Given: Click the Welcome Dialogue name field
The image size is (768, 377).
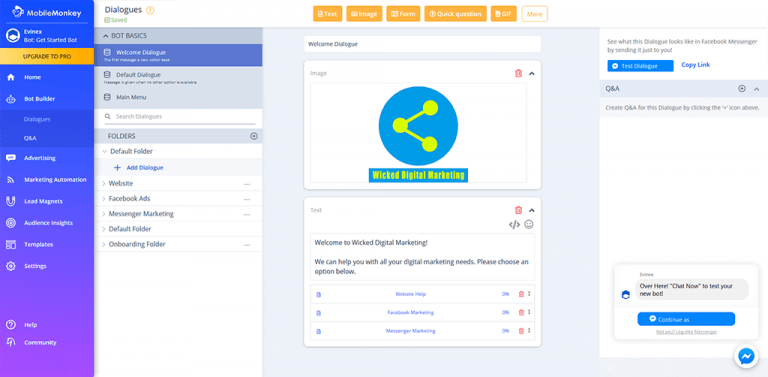Looking at the screenshot, I should tap(422, 44).
